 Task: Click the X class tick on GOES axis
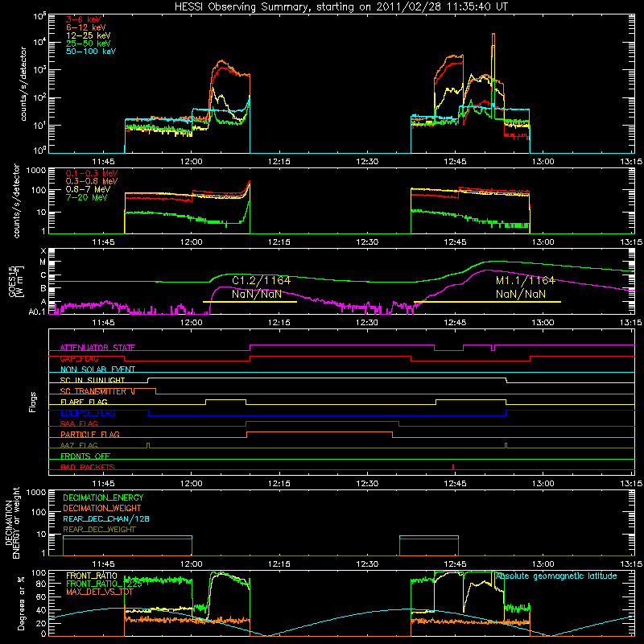[43, 251]
